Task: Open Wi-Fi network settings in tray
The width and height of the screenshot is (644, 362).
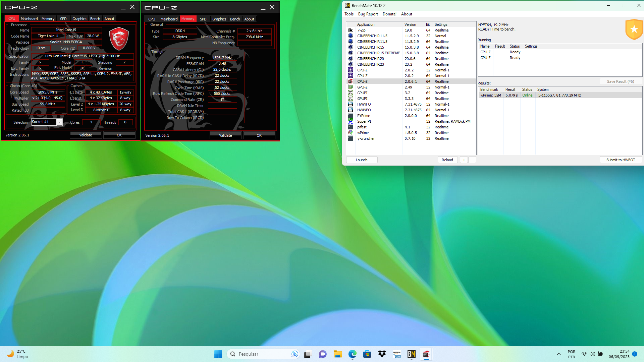Action: coord(584,354)
